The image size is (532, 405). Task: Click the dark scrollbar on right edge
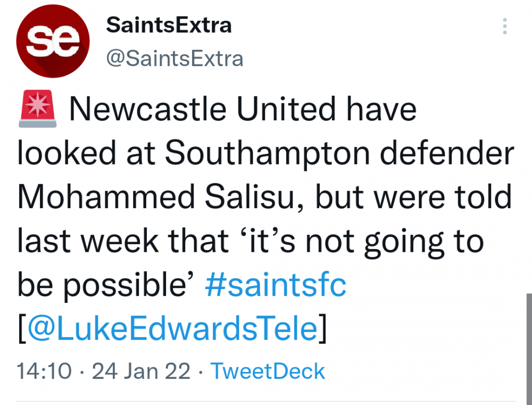pyautogui.click(x=529, y=346)
